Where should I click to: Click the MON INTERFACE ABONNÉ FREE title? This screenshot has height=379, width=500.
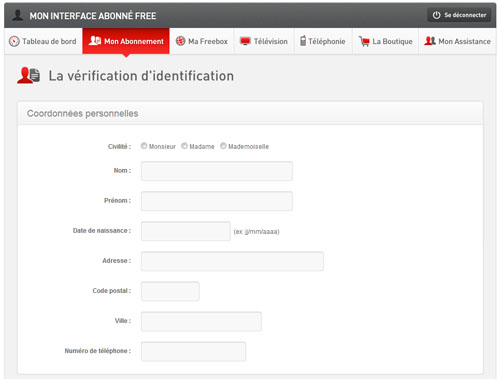93,16
